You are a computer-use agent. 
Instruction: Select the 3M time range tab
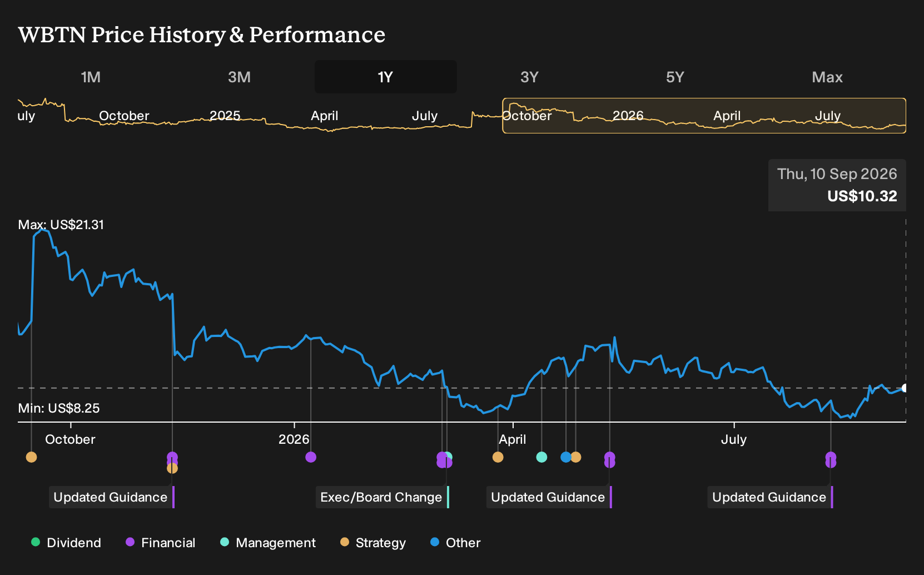[239, 77]
